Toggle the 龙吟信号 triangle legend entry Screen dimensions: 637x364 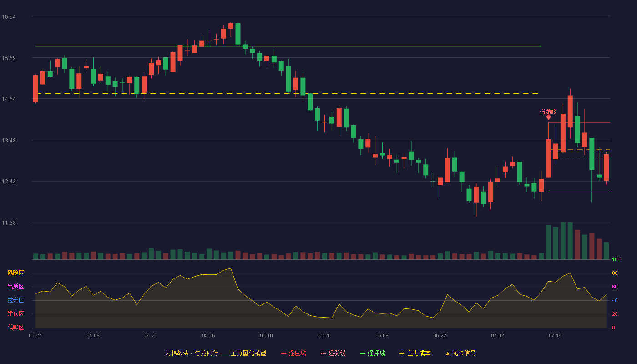[460, 353]
